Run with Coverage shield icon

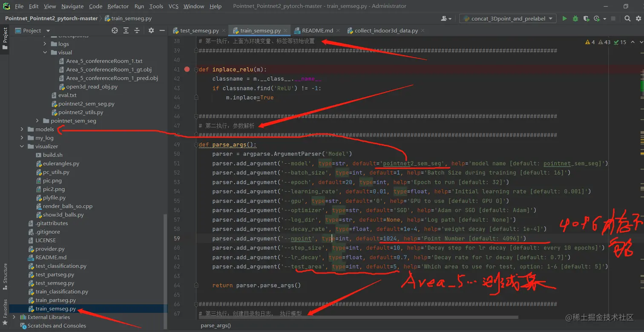[586, 19]
